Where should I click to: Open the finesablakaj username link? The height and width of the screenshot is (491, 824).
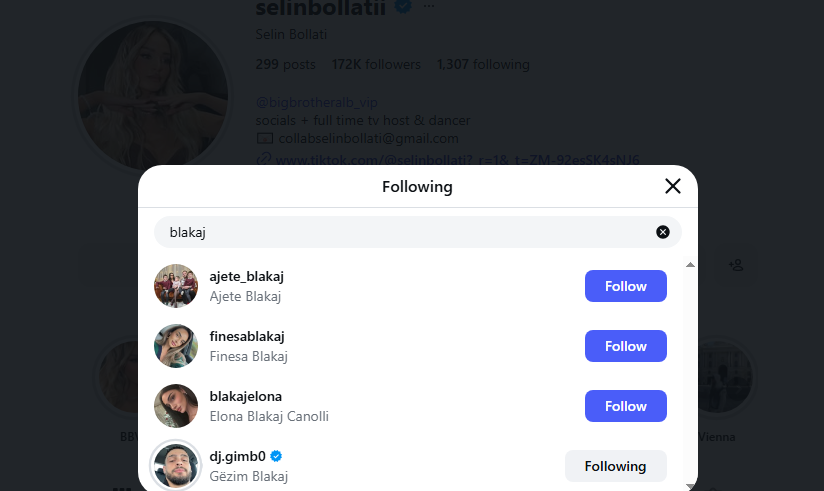click(x=247, y=336)
